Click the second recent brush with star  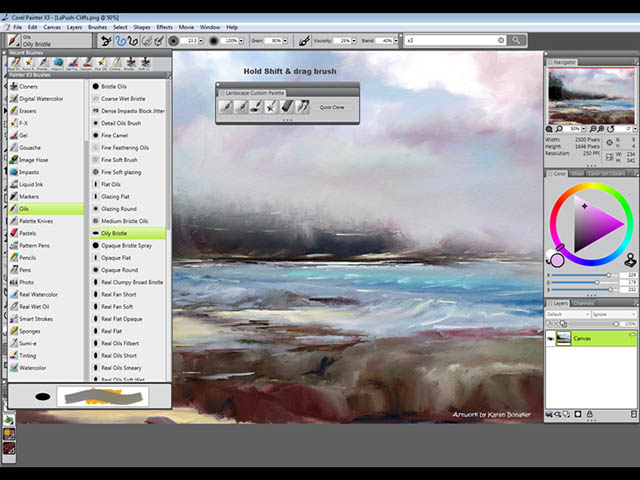click(29, 62)
